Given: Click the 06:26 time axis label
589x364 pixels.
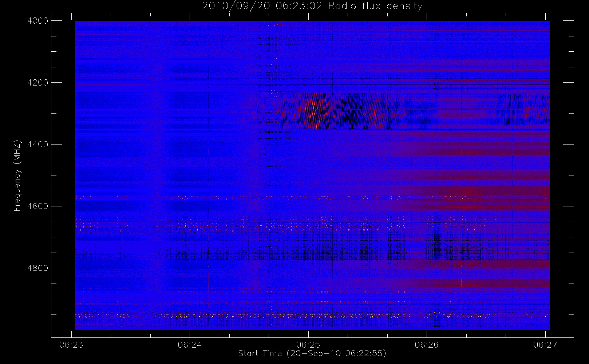Looking at the screenshot, I should 427,345.
